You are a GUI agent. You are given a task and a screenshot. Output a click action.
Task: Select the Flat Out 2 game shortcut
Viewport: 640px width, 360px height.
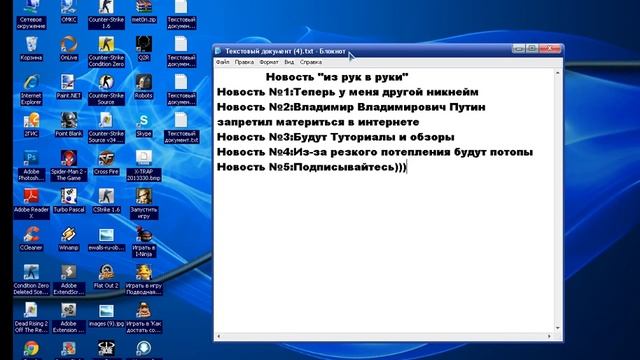click(106, 277)
